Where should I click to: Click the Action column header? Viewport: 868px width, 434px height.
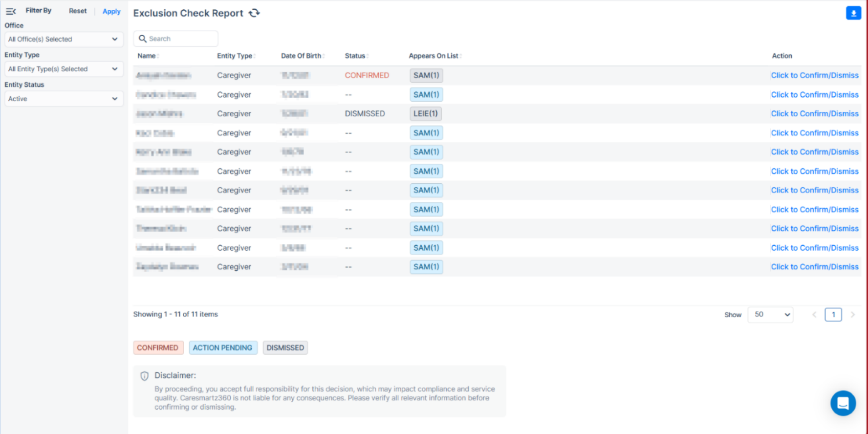pos(782,56)
